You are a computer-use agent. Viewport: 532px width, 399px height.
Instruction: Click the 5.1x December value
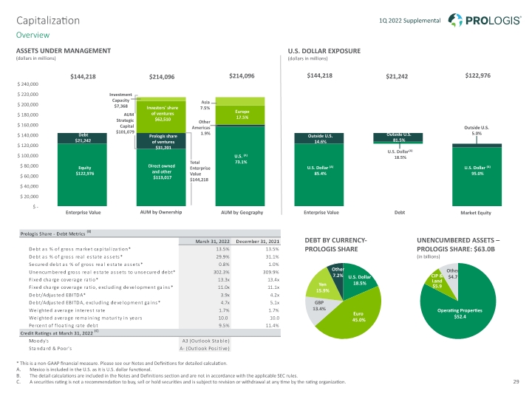tap(274, 303)
